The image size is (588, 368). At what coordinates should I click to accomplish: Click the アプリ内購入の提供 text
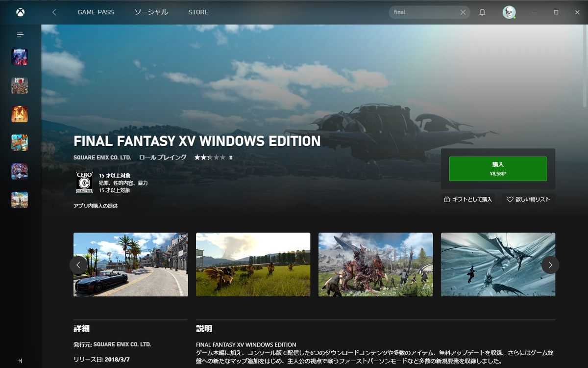[96, 206]
